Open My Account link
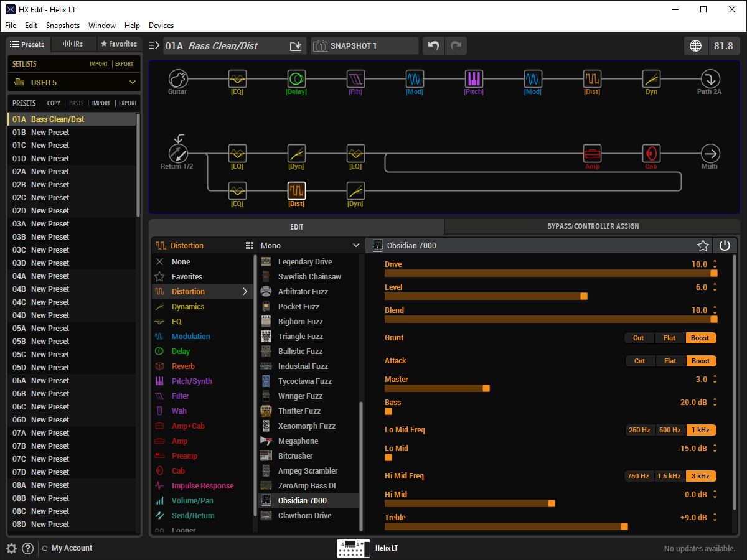Viewport: 747px width, 560px height. [x=72, y=548]
